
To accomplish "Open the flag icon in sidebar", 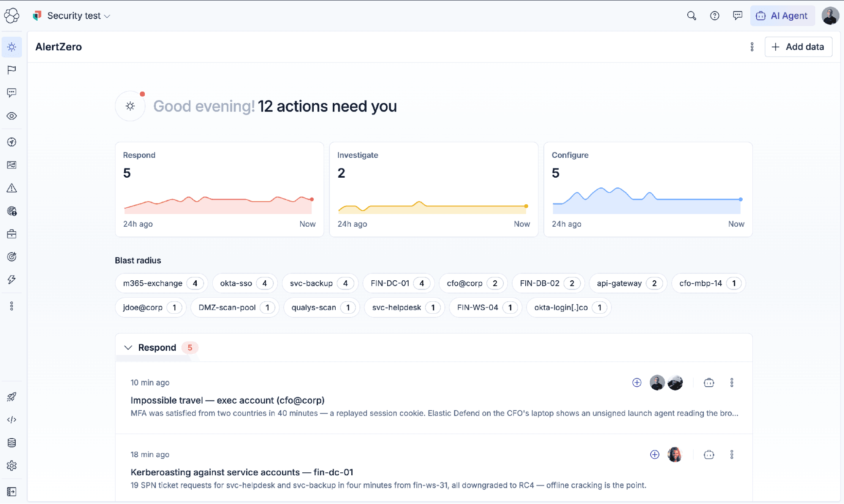I will click(x=12, y=70).
